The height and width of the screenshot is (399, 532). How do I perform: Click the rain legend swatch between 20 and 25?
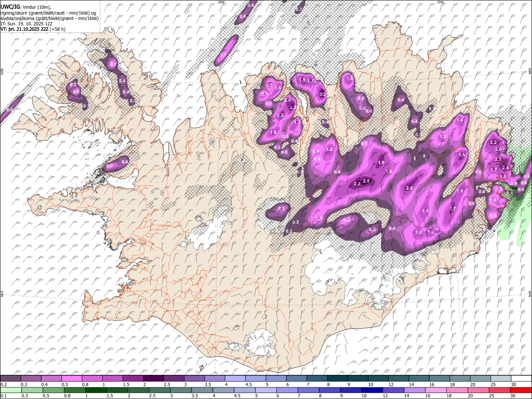pos(478,390)
